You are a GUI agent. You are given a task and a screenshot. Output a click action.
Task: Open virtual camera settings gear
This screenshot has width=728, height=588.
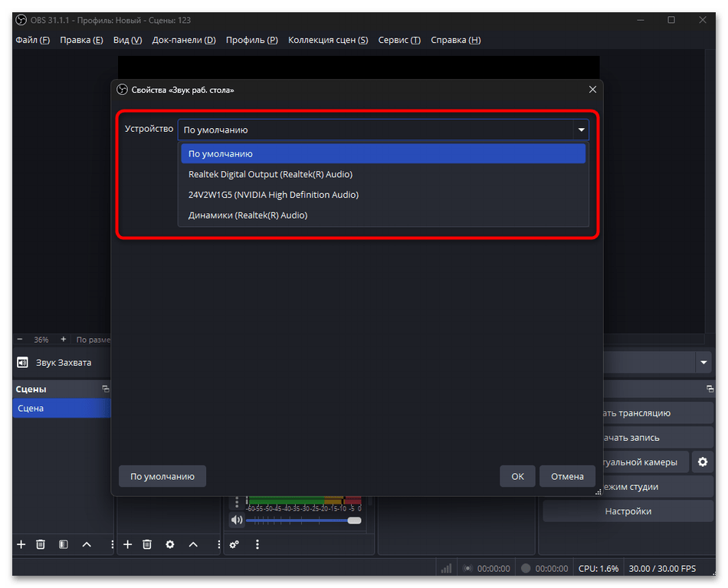[x=703, y=462]
